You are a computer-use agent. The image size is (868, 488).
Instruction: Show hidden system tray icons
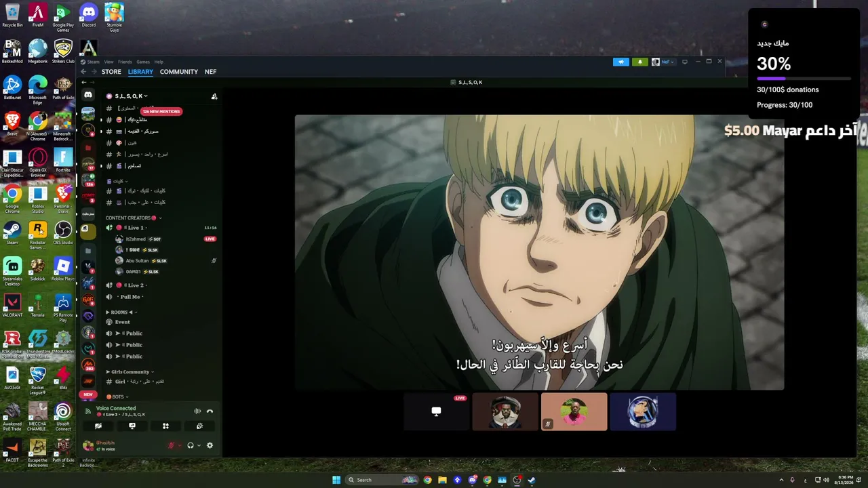pos(781,480)
